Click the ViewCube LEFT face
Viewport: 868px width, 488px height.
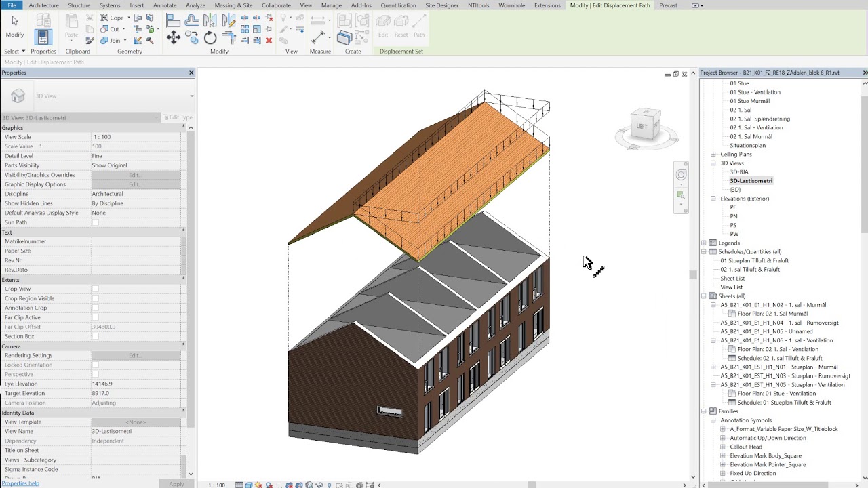(x=642, y=126)
